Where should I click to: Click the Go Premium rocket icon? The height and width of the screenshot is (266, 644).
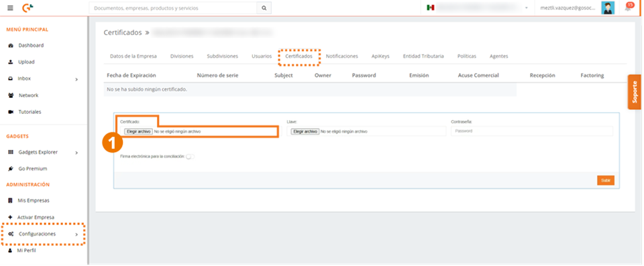(11, 169)
